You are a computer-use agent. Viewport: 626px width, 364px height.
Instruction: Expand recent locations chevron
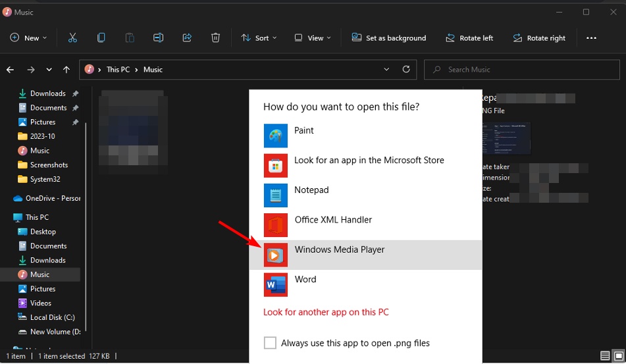click(49, 70)
